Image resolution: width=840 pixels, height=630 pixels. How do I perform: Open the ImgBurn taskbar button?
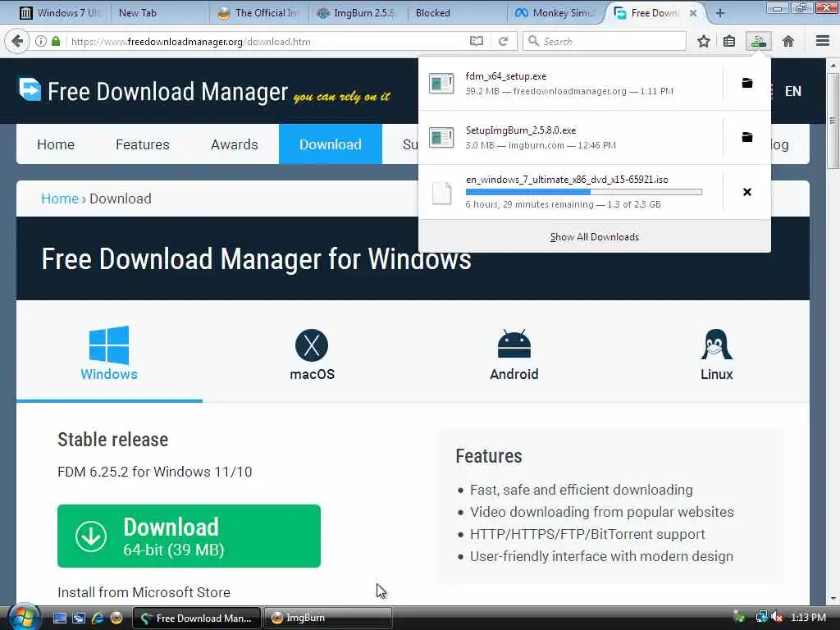click(327, 618)
